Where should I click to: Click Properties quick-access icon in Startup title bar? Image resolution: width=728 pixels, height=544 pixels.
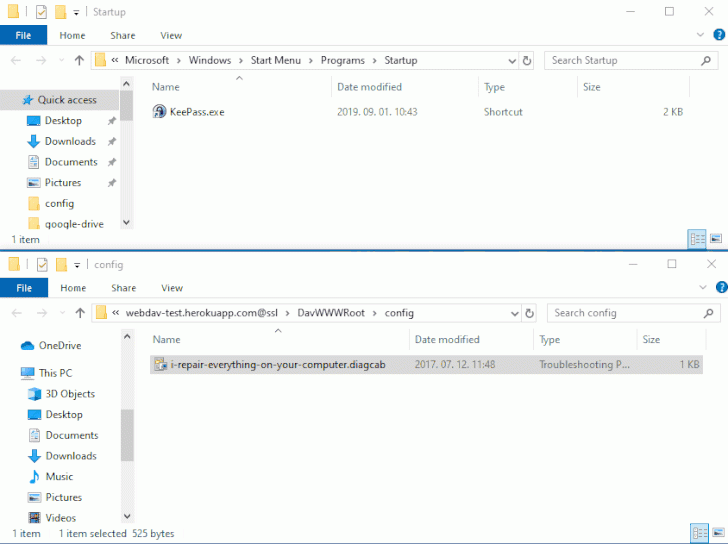pos(41,12)
